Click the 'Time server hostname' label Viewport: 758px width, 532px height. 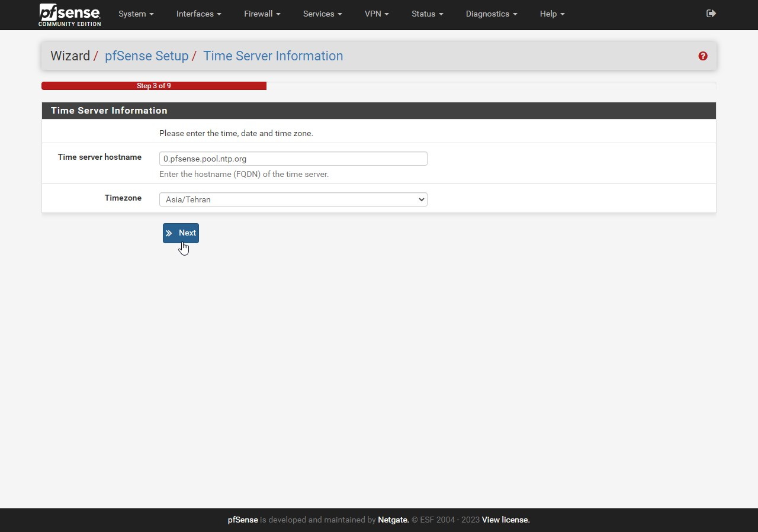click(99, 157)
